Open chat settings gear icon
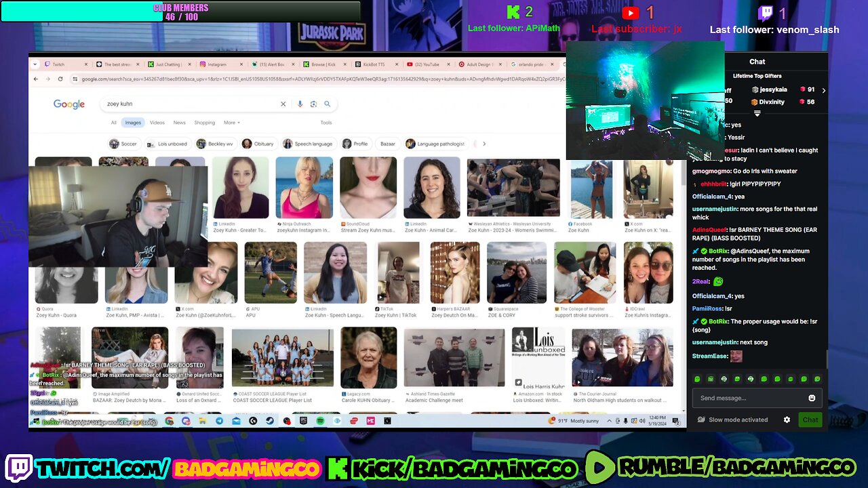Viewport: 868px width, 488px height. pyautogui.click(x=787, y=420)
